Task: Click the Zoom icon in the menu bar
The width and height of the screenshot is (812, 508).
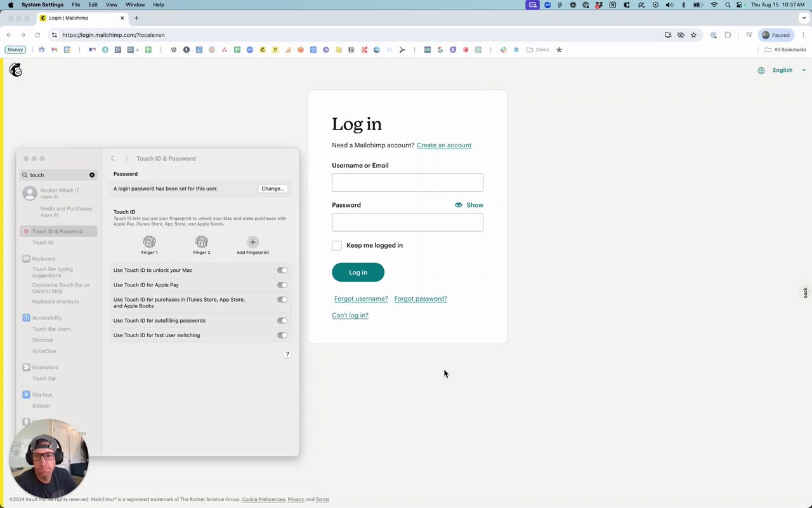Action: (547, 4)
